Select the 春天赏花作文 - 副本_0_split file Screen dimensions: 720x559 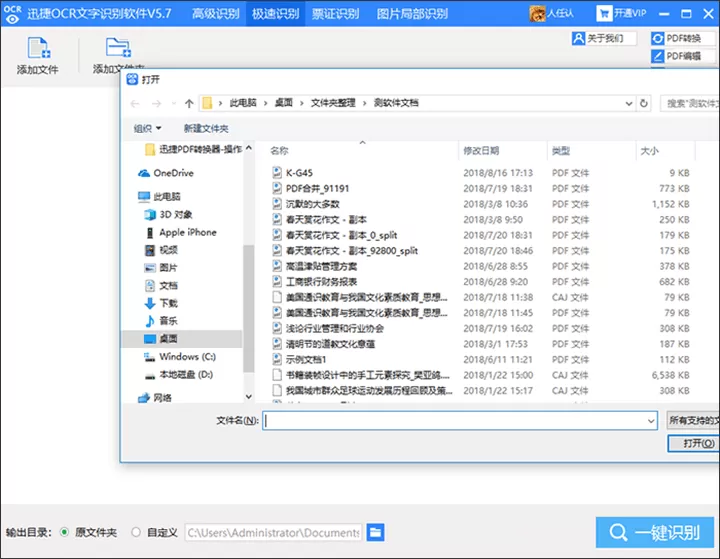click(335, 236)
